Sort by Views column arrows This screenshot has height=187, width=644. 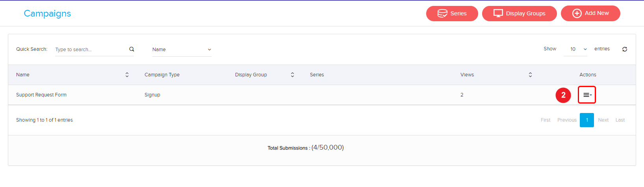pos(530,75)
